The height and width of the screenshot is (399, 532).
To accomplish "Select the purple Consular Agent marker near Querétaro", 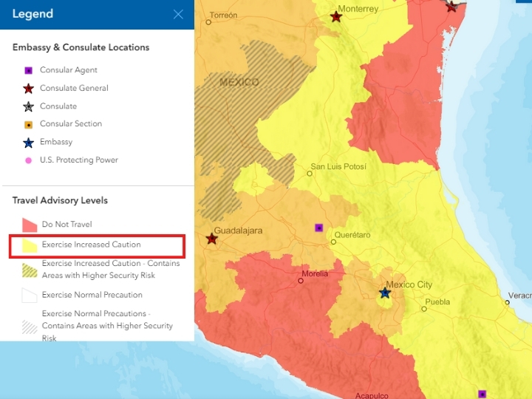I will pos(319,228).
